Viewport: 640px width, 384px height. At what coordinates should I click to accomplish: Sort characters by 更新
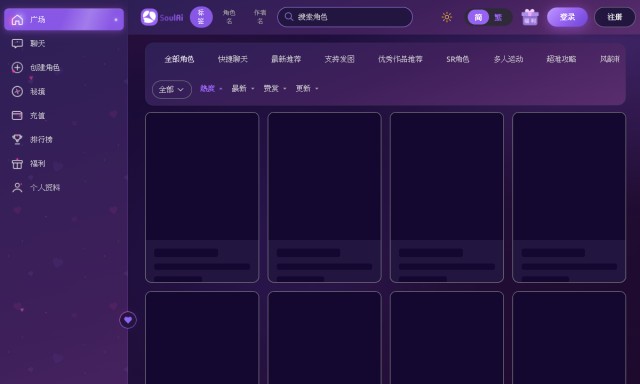pos(307,89)
